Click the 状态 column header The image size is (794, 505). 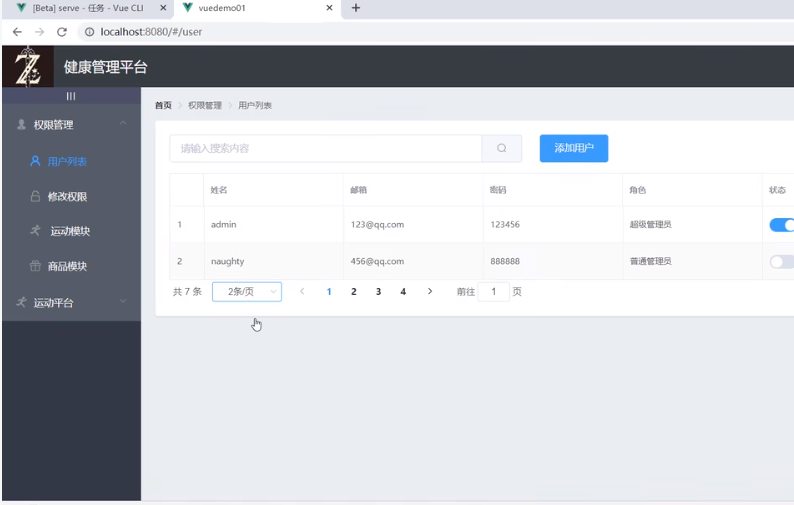coord(777,190)
